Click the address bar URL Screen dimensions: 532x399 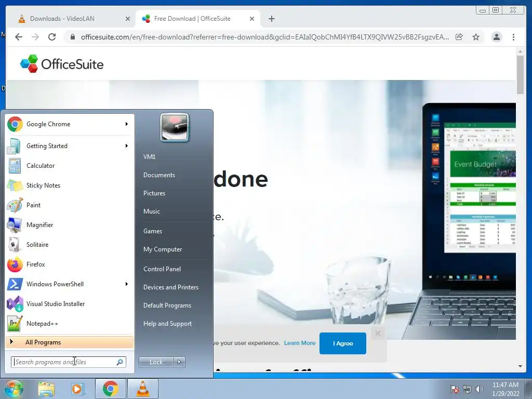click(264, 37)
